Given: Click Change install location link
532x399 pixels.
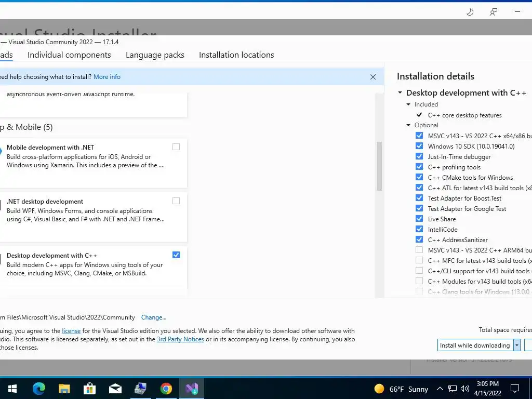Looking at the screenshot, I should [154, 317].
